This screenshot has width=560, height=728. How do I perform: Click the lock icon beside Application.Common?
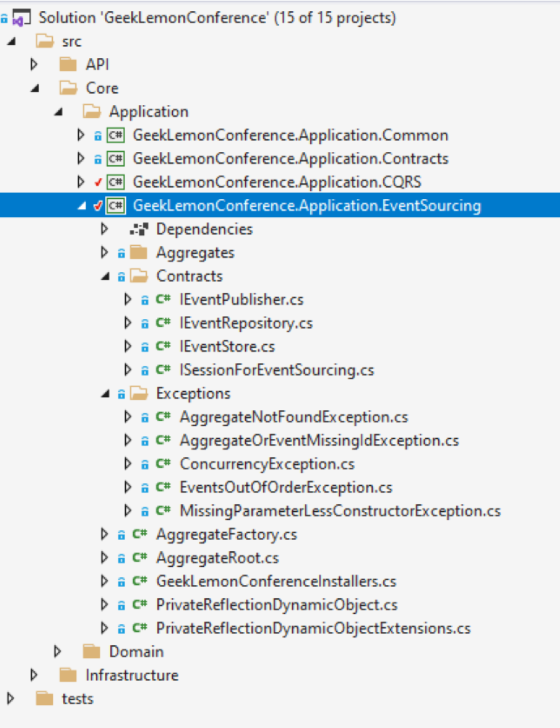point(98,136)
